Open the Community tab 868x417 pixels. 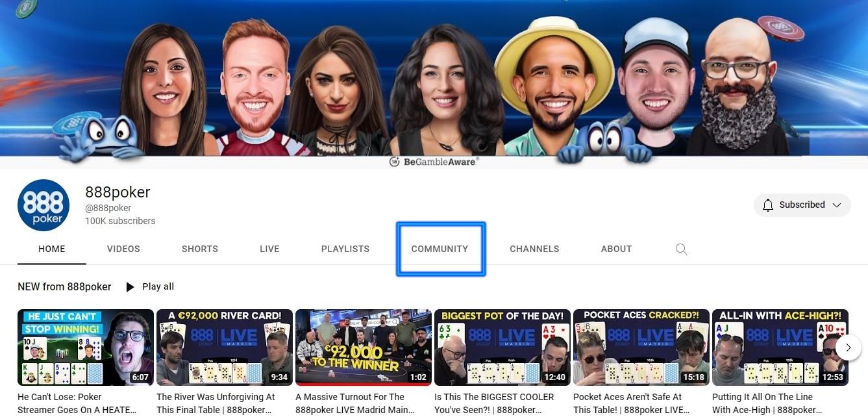pyautogui.click(x=440, y=249)
